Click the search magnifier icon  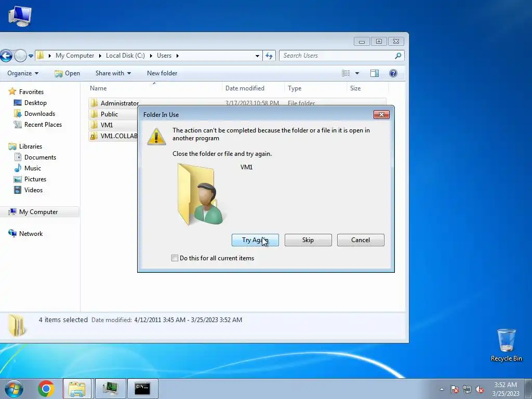pyautogui.click(x=398, y=56)
